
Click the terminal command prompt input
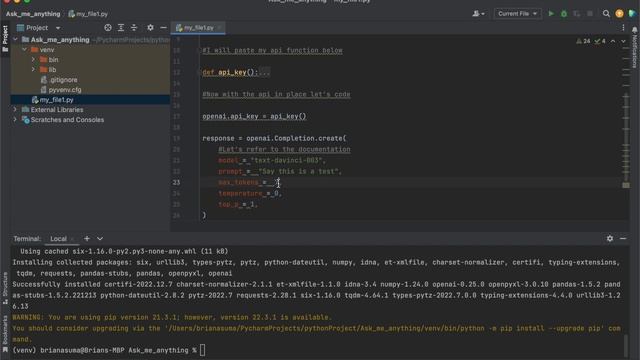[x=202, y=350]
